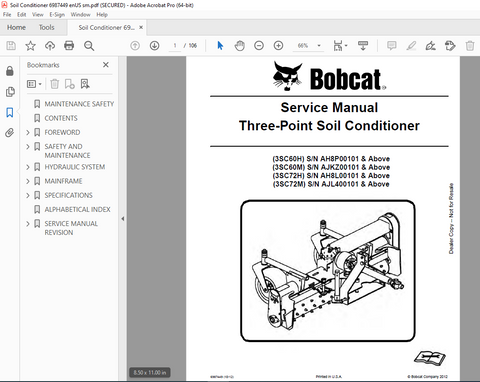Viewport: 480px width, 382px height.
Task: Click the scrolling mode keyboard icon
Action: (x=363, y=46)
